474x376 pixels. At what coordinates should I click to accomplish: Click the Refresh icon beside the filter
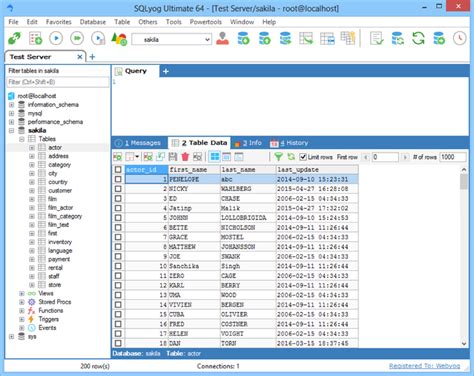point(291,156)
